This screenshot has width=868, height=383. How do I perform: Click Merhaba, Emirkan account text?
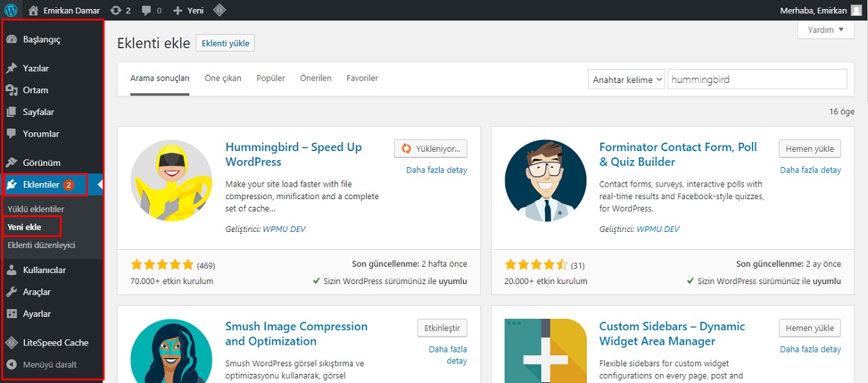click(x=814, y=10)
